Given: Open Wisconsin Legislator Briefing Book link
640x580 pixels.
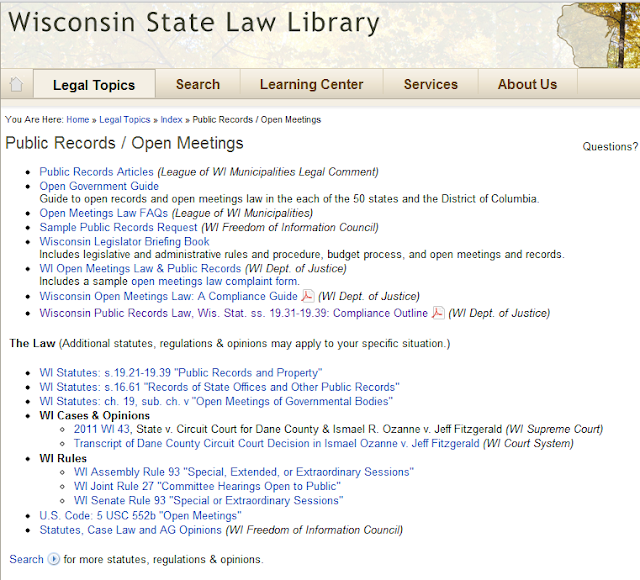Looking at the screenshot, I should (124, 242).
